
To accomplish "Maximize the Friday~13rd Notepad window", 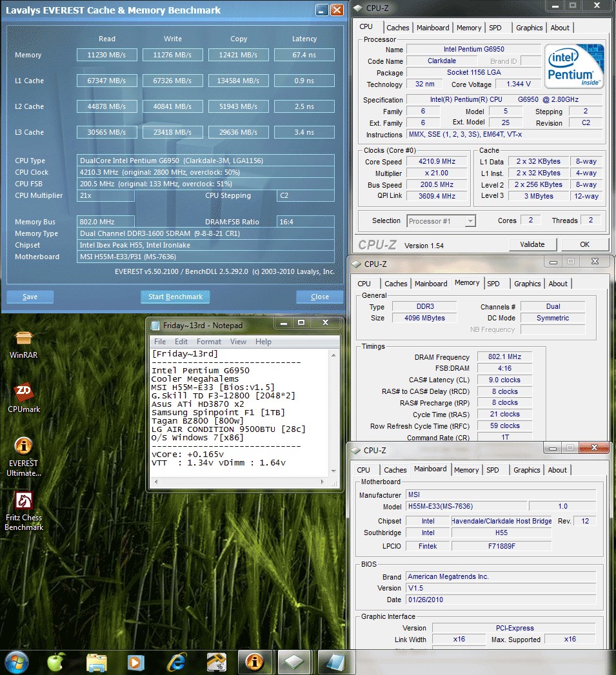I will tap(301, 322).
